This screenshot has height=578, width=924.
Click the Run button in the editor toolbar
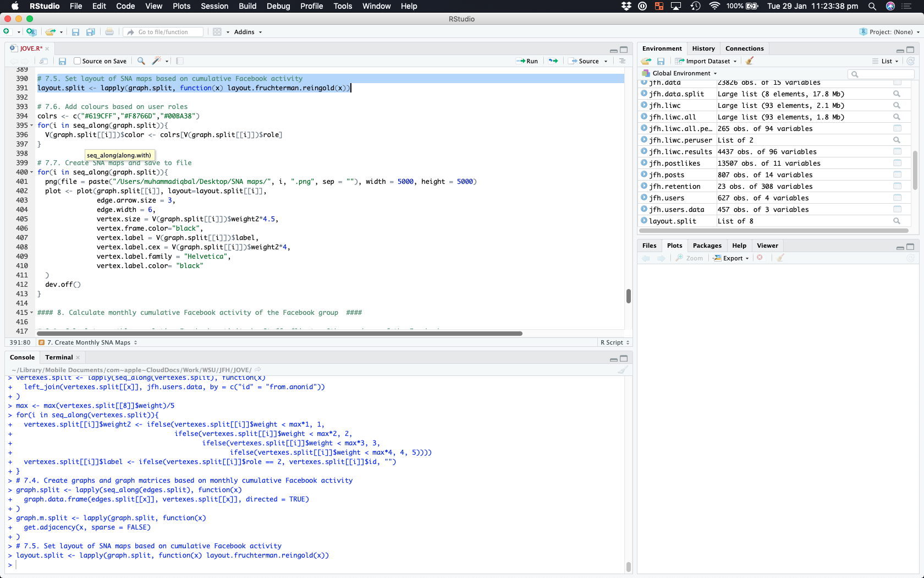[527, 61]
